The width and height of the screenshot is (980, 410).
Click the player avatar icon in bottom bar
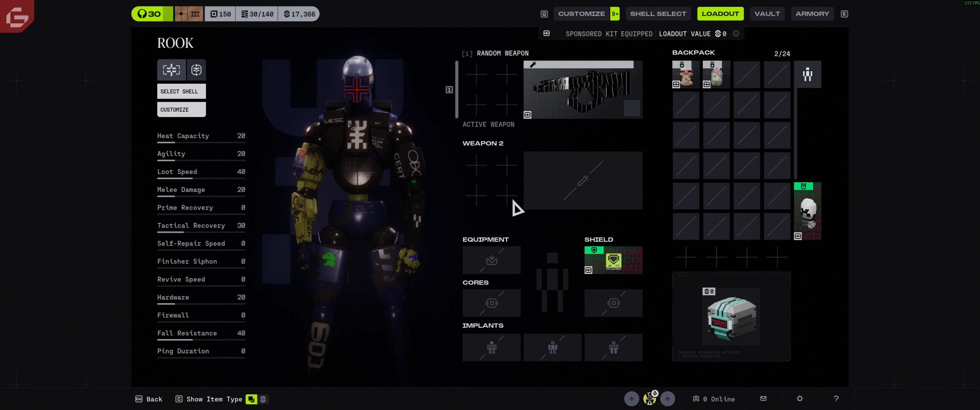[x=649, y=399]
